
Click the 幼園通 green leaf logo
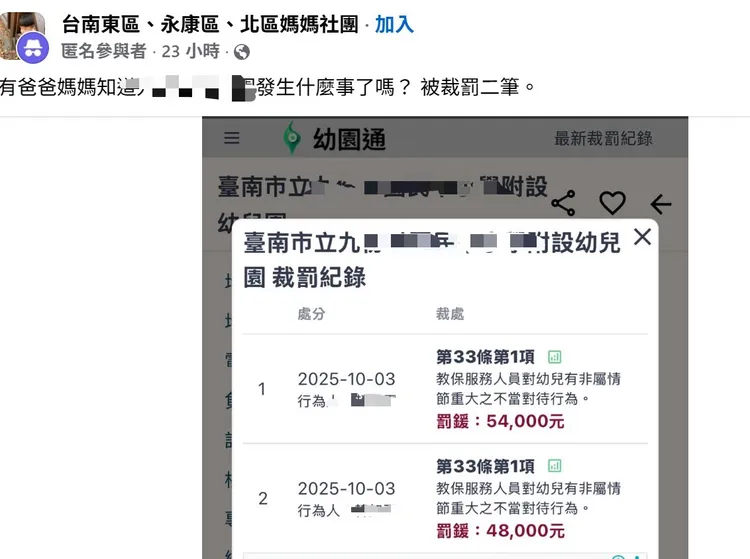click(292, 138)
